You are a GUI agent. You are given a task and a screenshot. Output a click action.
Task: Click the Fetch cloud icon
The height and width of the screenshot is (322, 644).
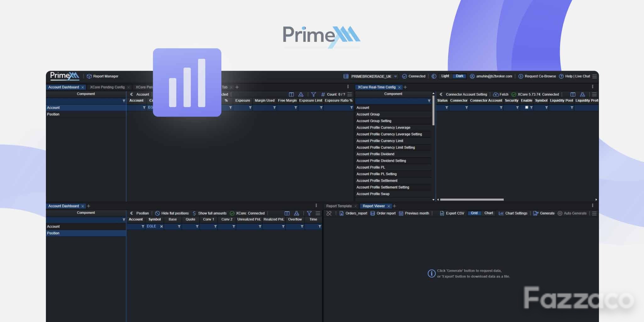tap(496, 94)
